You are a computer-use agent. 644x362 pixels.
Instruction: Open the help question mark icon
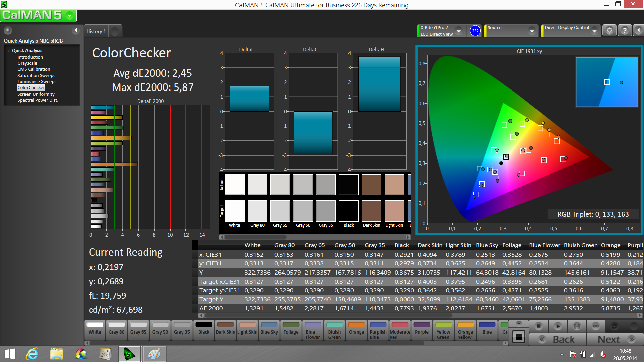point(624,31)
